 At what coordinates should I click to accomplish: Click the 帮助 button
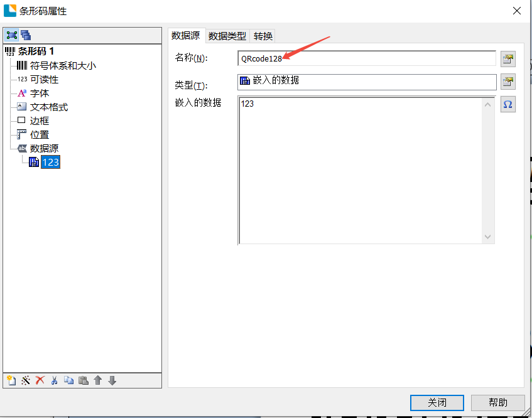497,403
